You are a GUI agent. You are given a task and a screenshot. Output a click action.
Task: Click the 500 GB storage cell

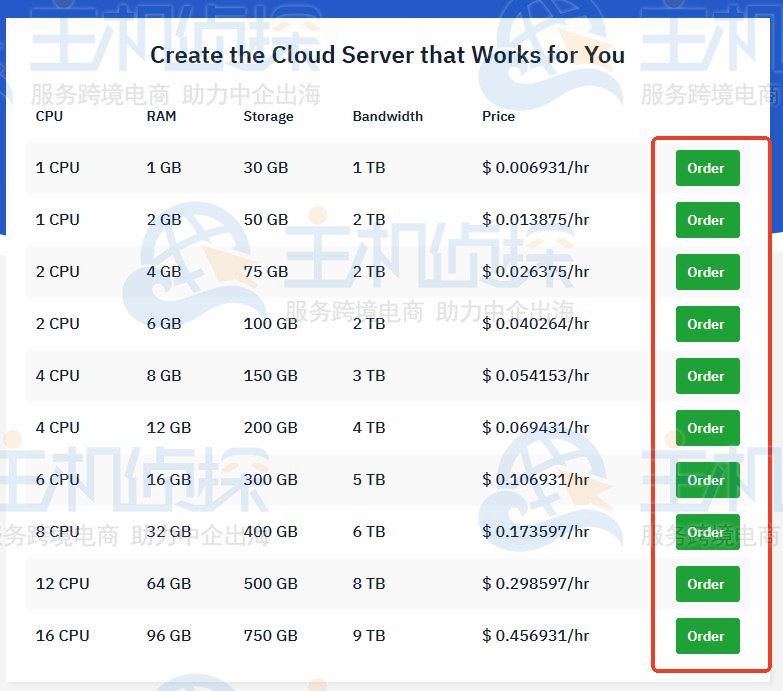tap(271, 583)
